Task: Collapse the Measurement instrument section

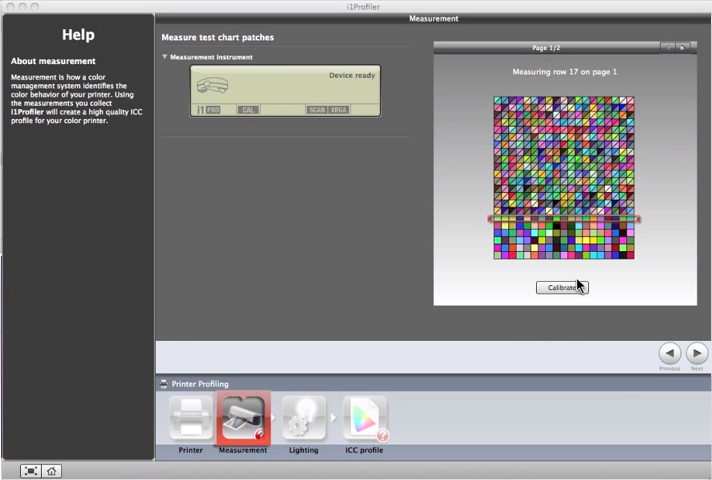Action: click(165, 57)
